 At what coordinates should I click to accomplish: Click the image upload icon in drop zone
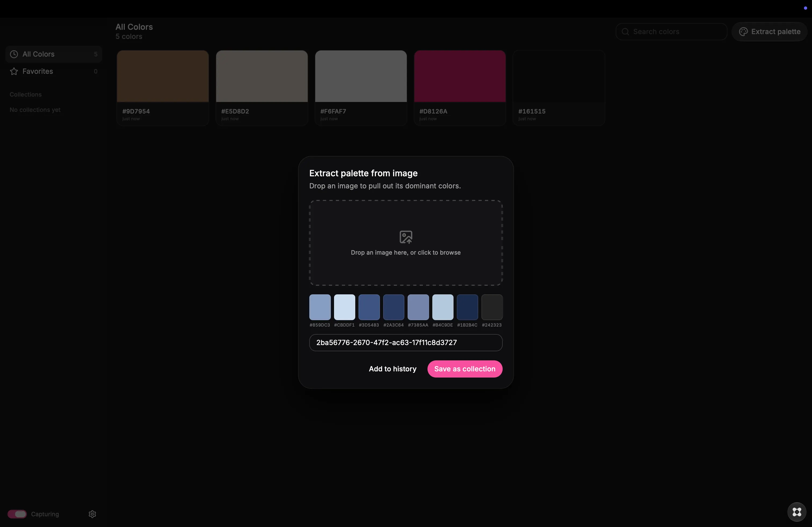coord(406,237)
